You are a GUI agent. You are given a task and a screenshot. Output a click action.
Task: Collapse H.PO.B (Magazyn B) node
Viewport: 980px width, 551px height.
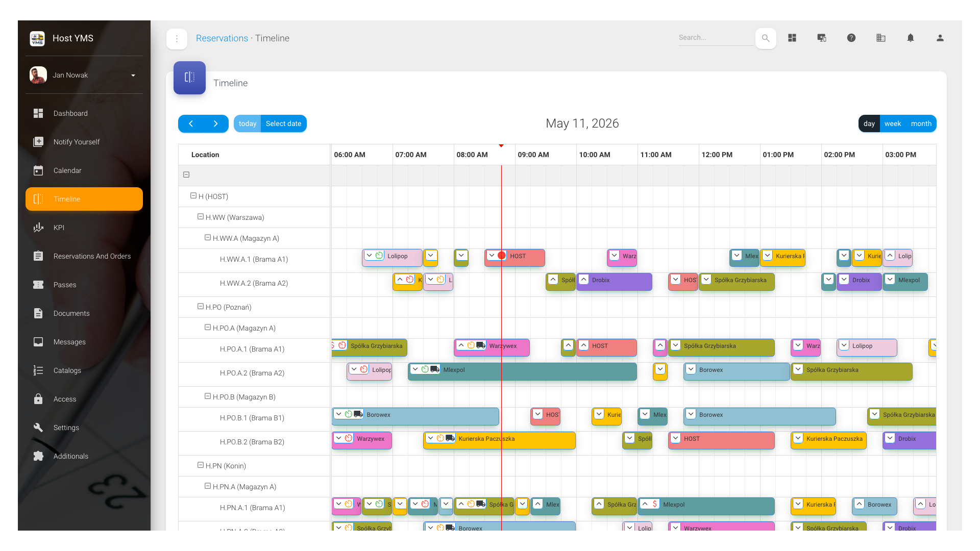click(x=208, y=396)
